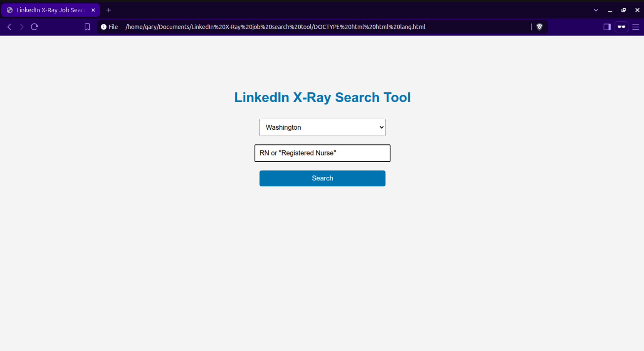This screenshot has width=644, height=351.
Task: Expand the tab search chevron
Action: tap(596, 10)
